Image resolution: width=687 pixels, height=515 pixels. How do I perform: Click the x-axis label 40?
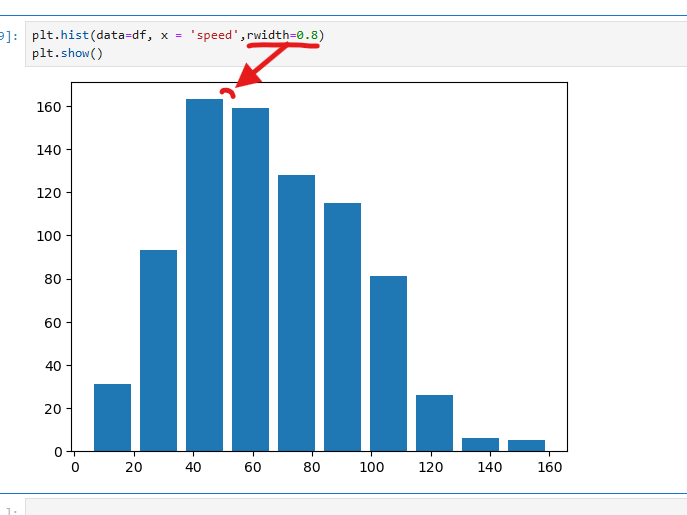coord(193,467)
